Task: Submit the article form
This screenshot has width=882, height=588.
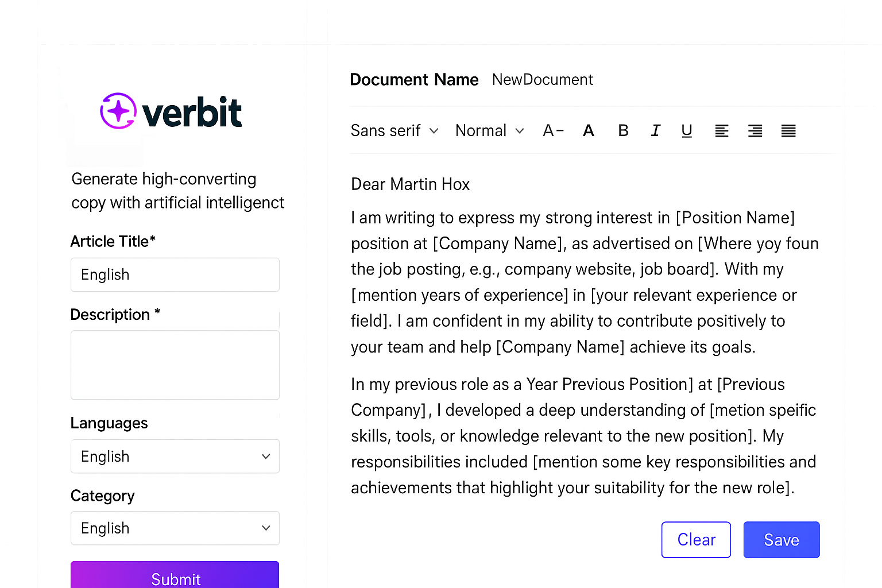Action: pos(175,575)
